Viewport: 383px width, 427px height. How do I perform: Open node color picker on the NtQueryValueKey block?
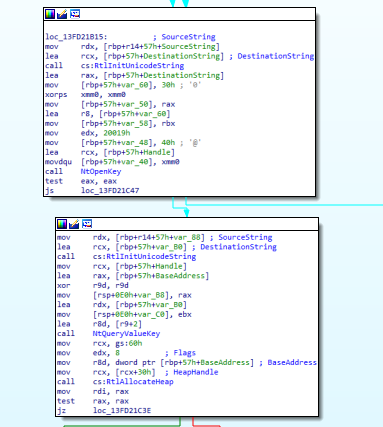[x=62, y=224]
